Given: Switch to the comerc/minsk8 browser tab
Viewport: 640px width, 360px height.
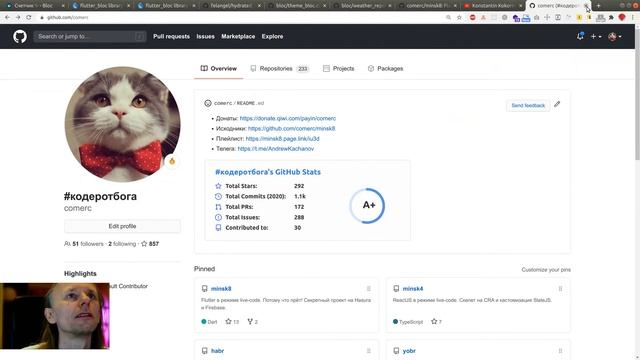Looking at the screenshot, I should tap(427, 6).
